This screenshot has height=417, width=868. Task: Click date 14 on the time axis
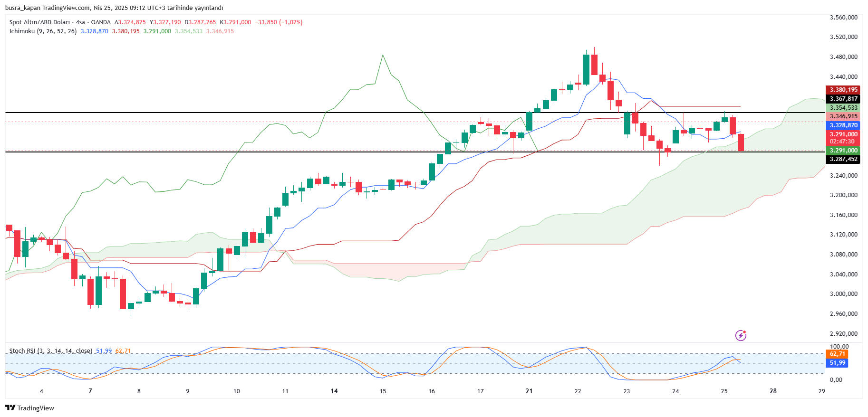(334, 391)
